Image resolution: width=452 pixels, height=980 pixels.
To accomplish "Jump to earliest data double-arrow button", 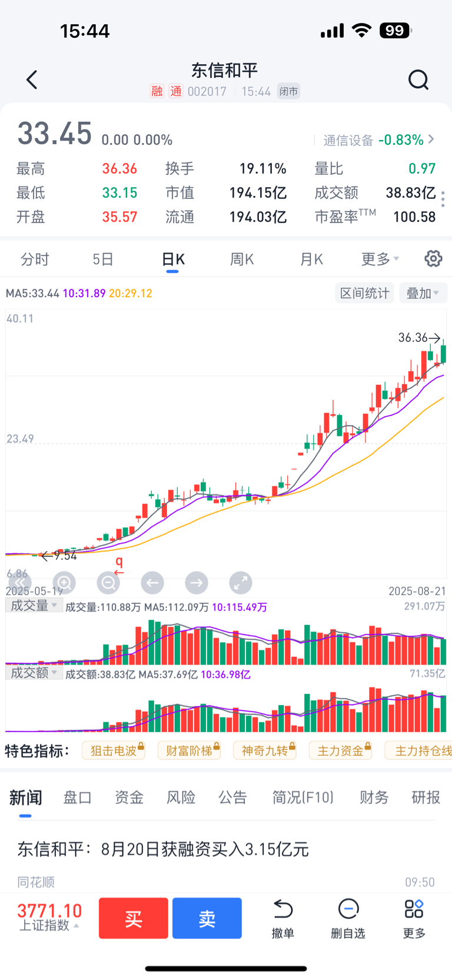I will pyautogui.click(x=20, y=583).
